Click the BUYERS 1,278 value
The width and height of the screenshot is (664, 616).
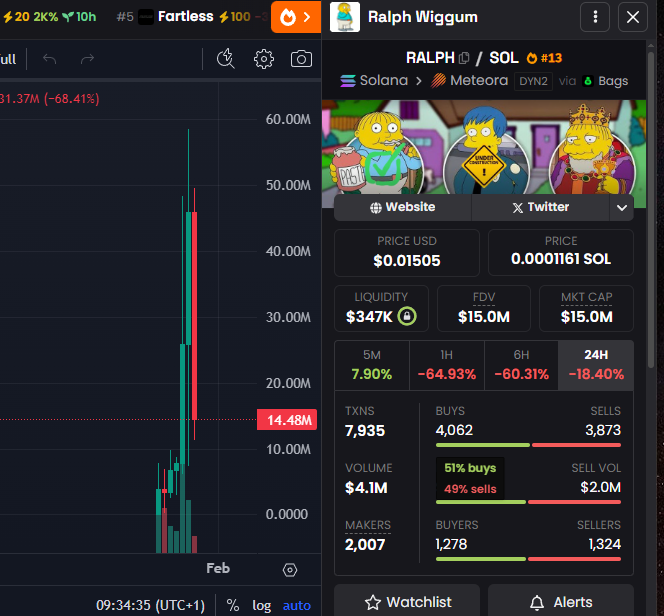[x=451, y=544]
